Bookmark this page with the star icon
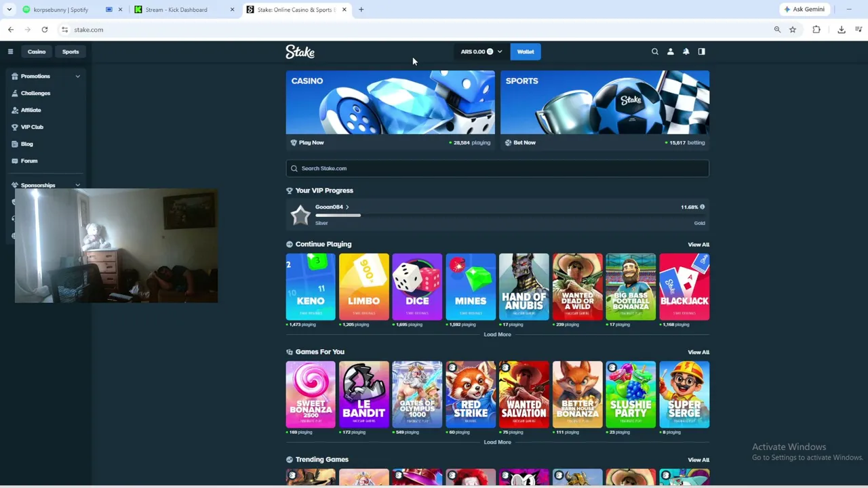The width and height of the screenshot is (868, 488). [x=793, y=30]
